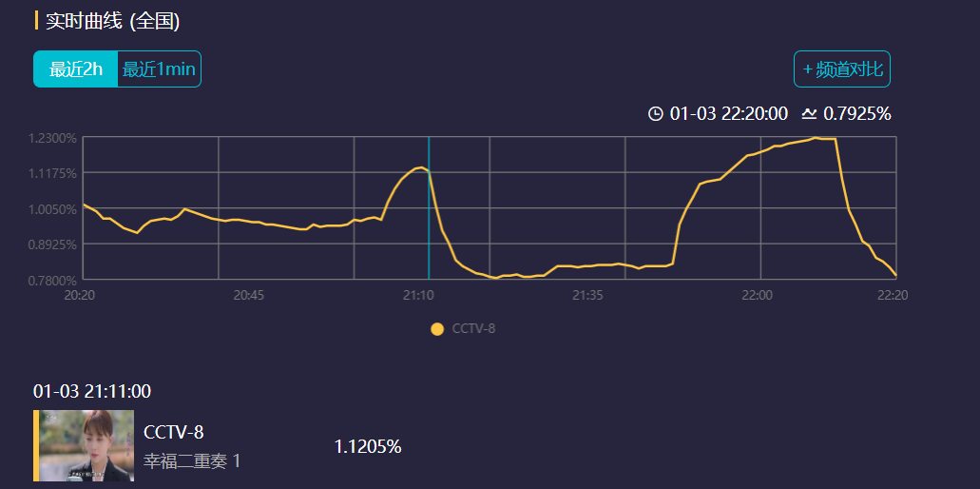The width and height of the screenshot is (980, 489).
Task: Open the 幸福二重奏 program thumbnail
Action: point(84,446)
